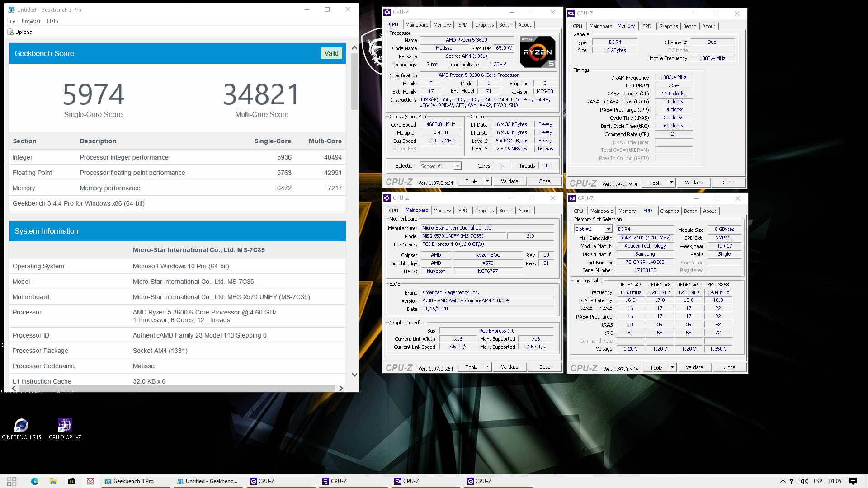The image size is (868, 488).
Task: Open volume control tray icon
Action: click(805, 481)
